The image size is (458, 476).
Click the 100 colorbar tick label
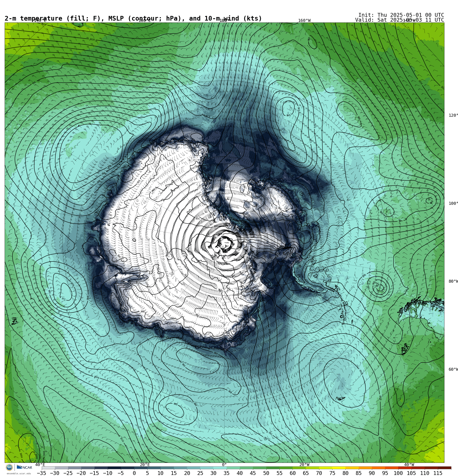point(398,473)
